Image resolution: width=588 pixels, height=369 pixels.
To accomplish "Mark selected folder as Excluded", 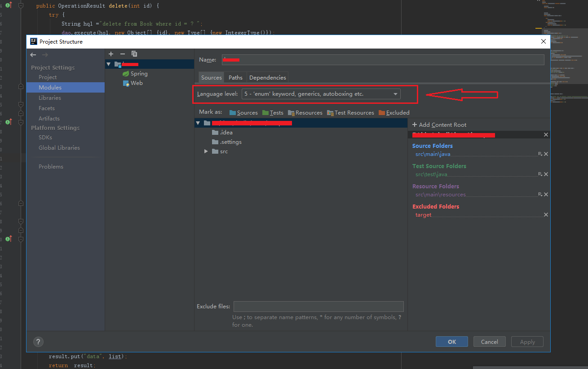I will click(x=394, y=112).
